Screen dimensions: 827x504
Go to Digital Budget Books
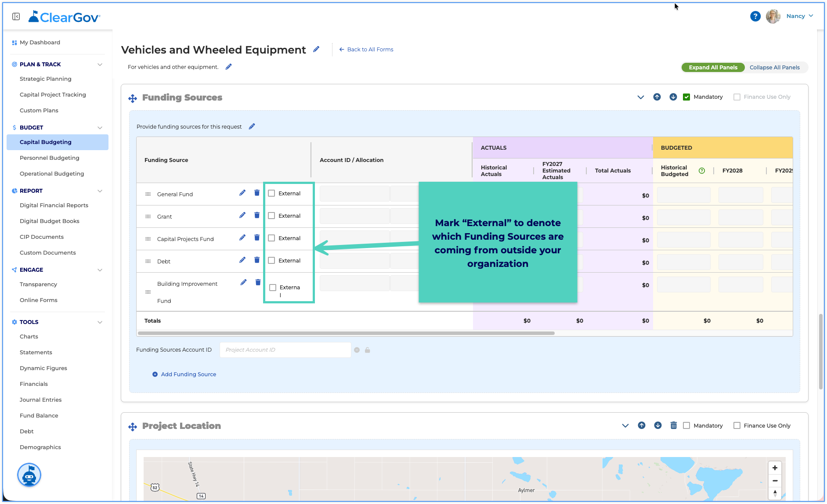pos(50,221)
